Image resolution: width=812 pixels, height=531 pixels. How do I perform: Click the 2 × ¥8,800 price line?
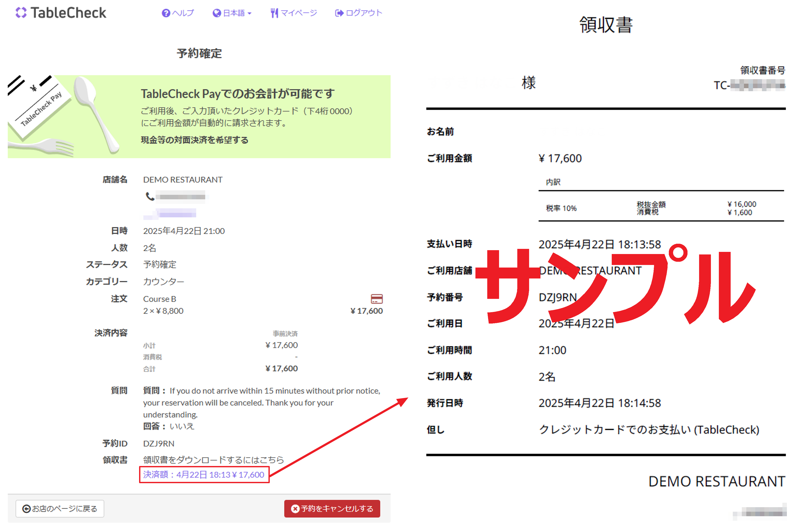pos(163,311)
